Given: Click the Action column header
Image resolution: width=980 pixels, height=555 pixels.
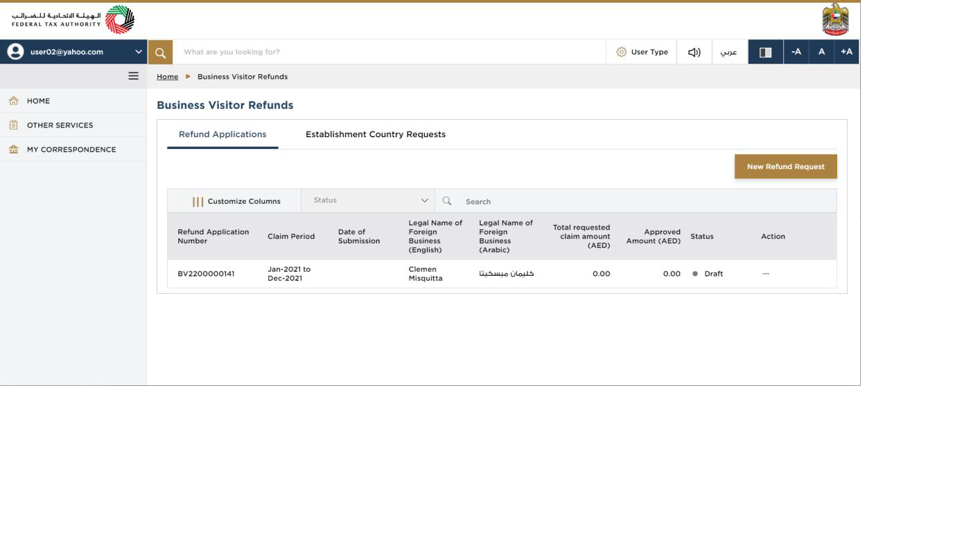Looking at the screenshot, I should click(773, 236).
